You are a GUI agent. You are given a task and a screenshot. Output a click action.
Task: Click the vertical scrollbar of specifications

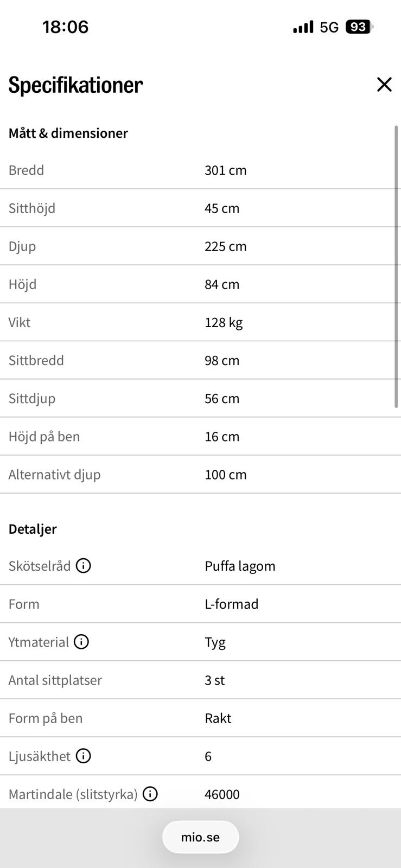pos(396,266)
